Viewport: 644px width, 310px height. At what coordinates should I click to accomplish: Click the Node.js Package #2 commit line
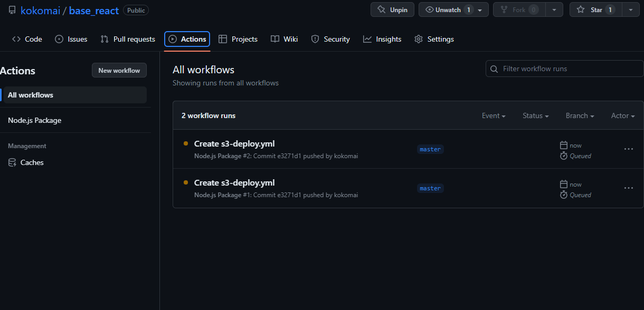pos(276,156)
